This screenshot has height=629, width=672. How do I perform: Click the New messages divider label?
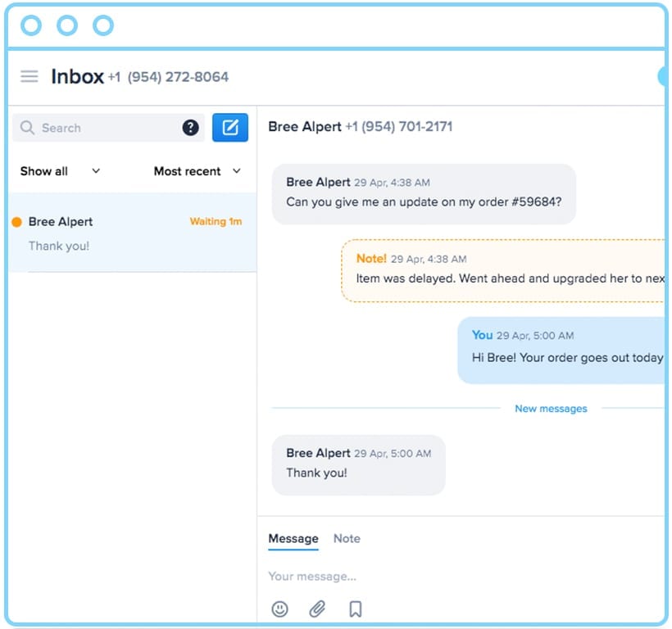click(x=551, y=409)
